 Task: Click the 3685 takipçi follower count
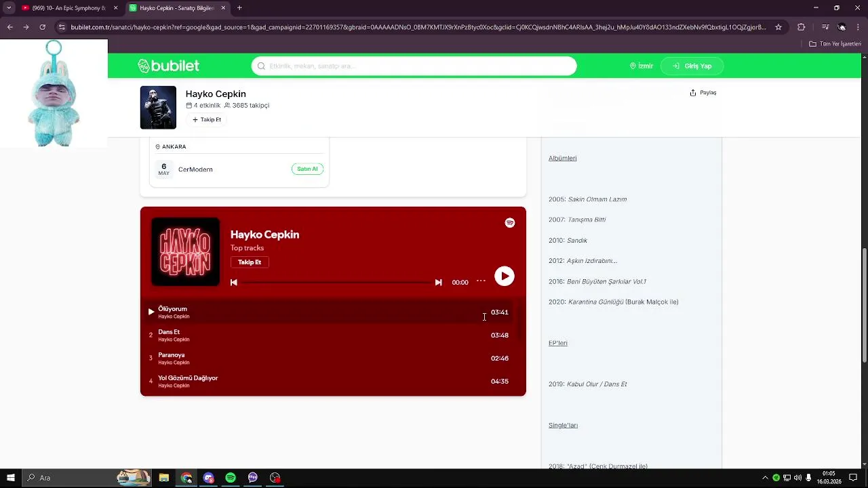247,106
